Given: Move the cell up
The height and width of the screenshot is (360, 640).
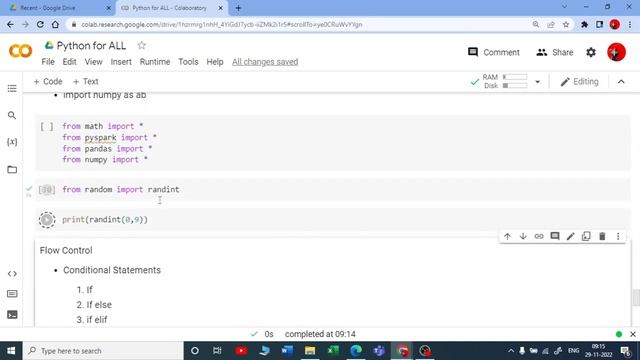Looking at the screenshot, I should click(x=507, y=236).
